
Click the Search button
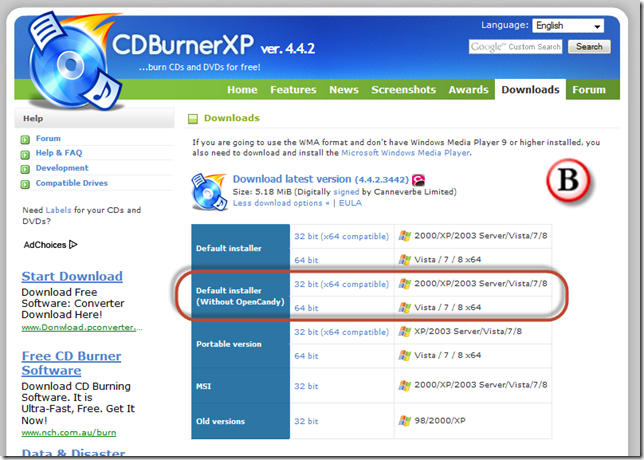(x=589, y=47)
